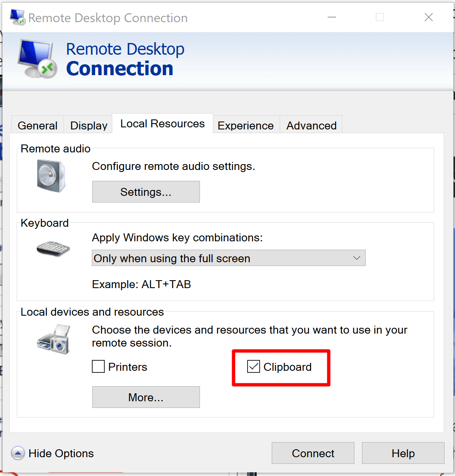Click the Remote Desktop title bar icon
Screen dimensions: 455x476
click(x=17, y=18)
